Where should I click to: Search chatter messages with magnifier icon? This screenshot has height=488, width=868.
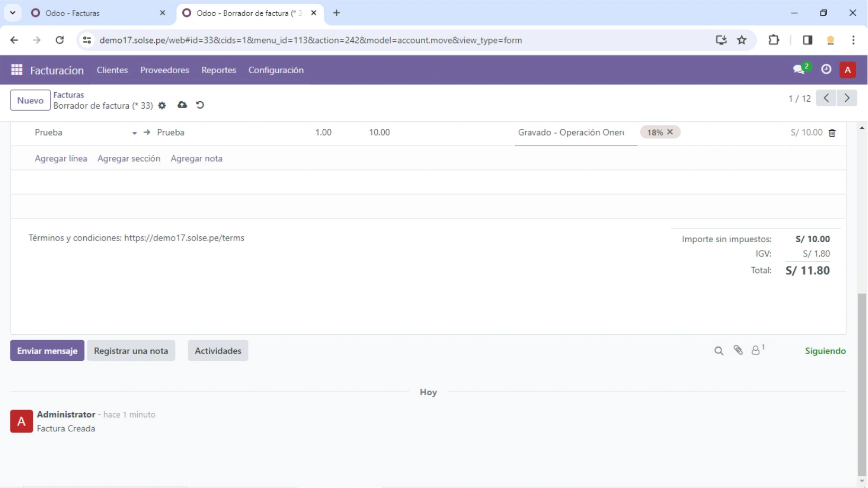point(719,351)
